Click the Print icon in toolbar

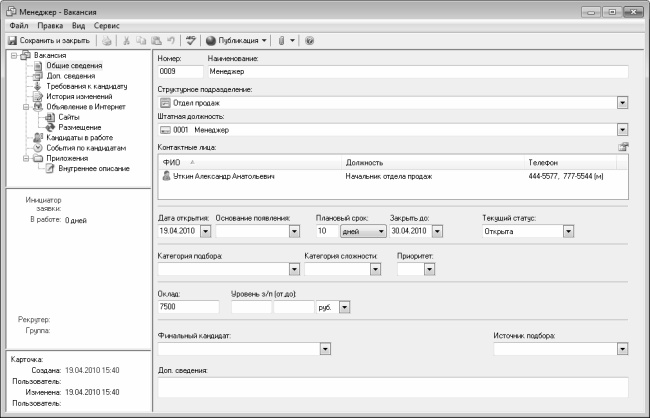(x=107, y=41)
